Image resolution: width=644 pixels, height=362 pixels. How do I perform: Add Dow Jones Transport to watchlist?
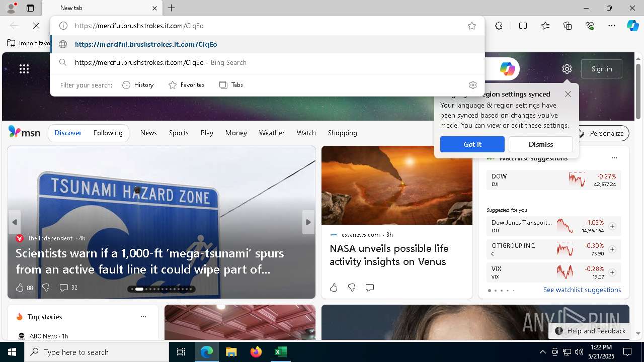click(612, 226)
